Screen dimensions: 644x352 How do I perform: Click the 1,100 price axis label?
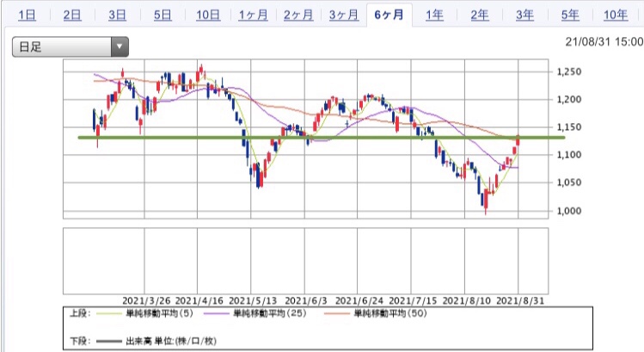(x=569, y=155)
